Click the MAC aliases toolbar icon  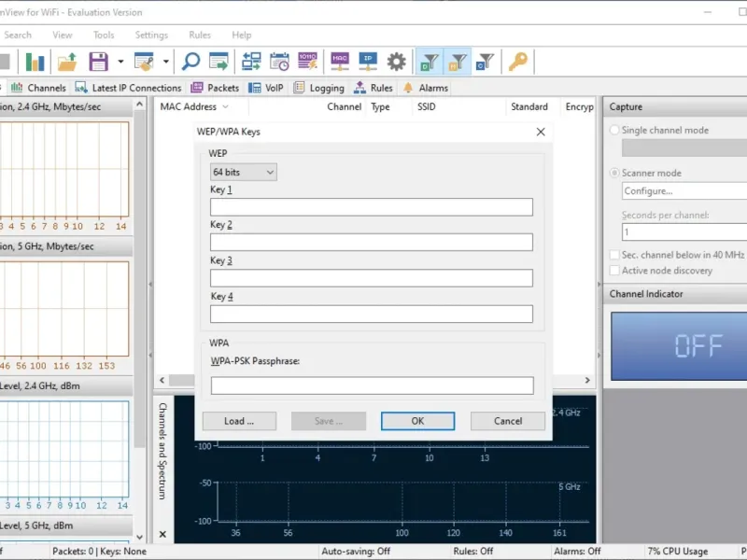point(340,63)
